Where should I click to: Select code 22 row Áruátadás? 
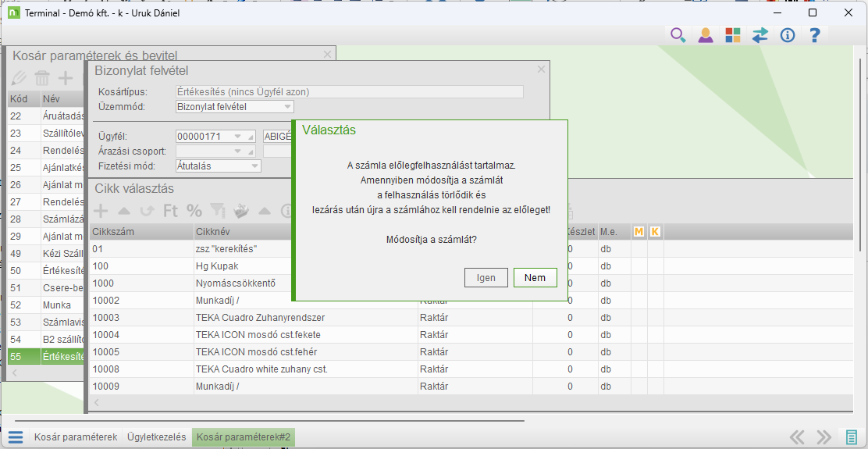(x=46, y=116)
